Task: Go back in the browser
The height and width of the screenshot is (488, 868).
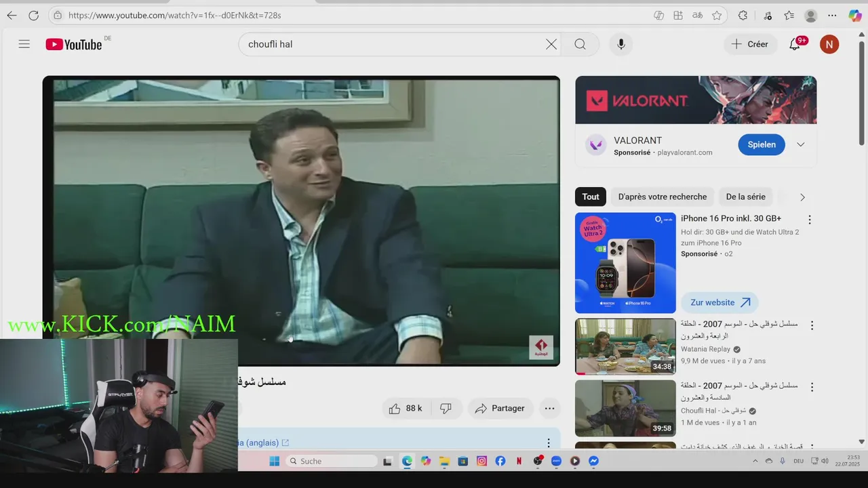Action: pyautogui.click(x=12, y=15)
